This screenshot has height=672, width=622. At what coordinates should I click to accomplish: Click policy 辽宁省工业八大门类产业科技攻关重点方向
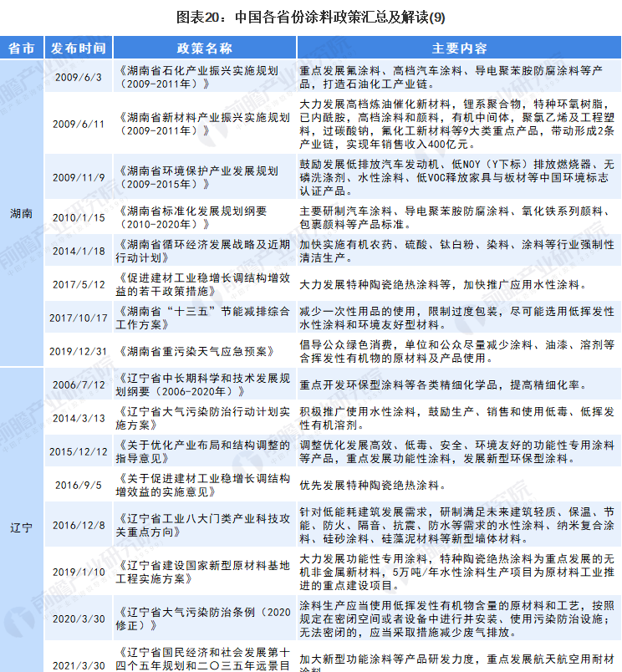click(204, 526)
